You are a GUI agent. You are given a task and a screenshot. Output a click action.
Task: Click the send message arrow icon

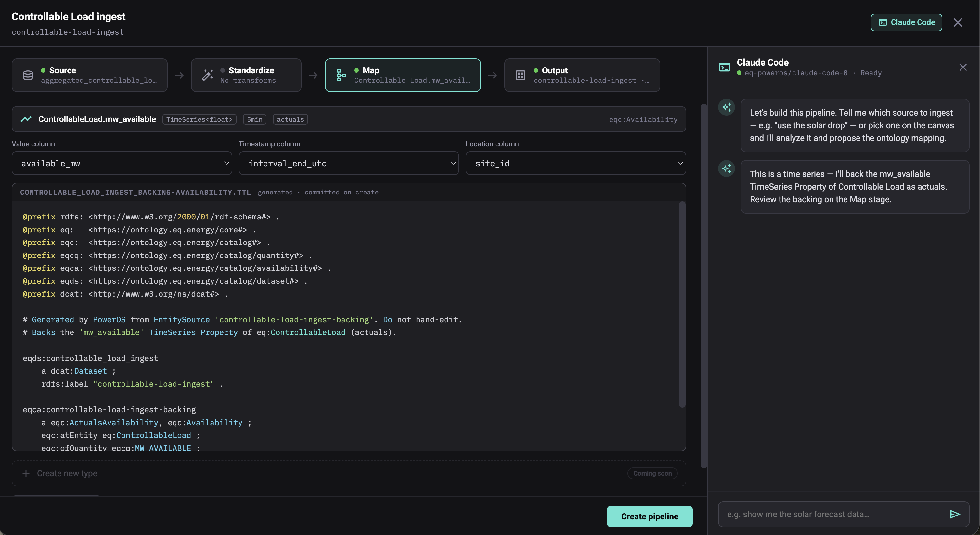coord(955,514)
